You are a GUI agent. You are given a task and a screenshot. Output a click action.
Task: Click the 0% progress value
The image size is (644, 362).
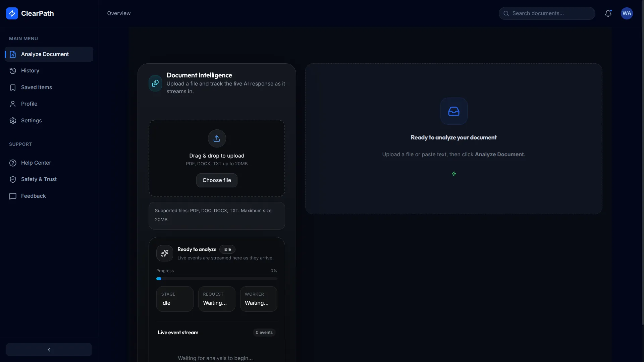[274, 271]
